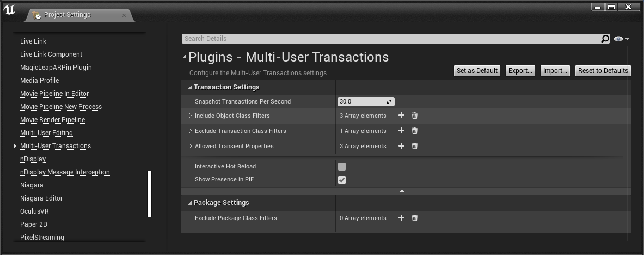644x255 pixels.
Task: Open the eye view options dropdown
Action: coord(621,39)
